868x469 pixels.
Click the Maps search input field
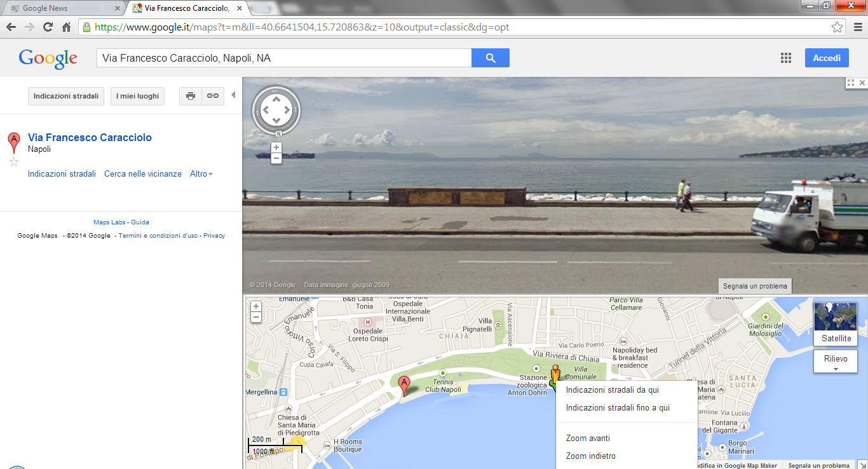283,58
